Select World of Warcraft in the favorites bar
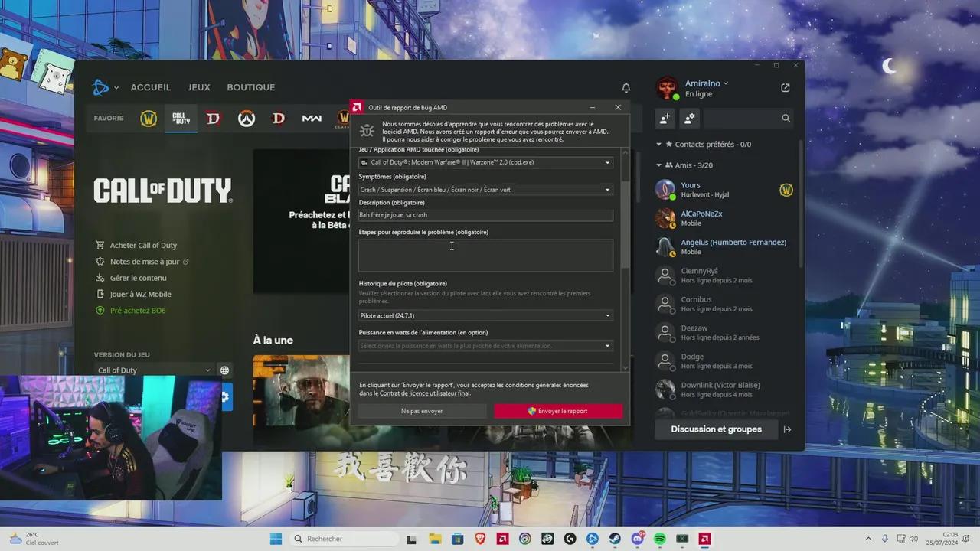This screenshot has height=551, width=980. [x=149, y=119]
